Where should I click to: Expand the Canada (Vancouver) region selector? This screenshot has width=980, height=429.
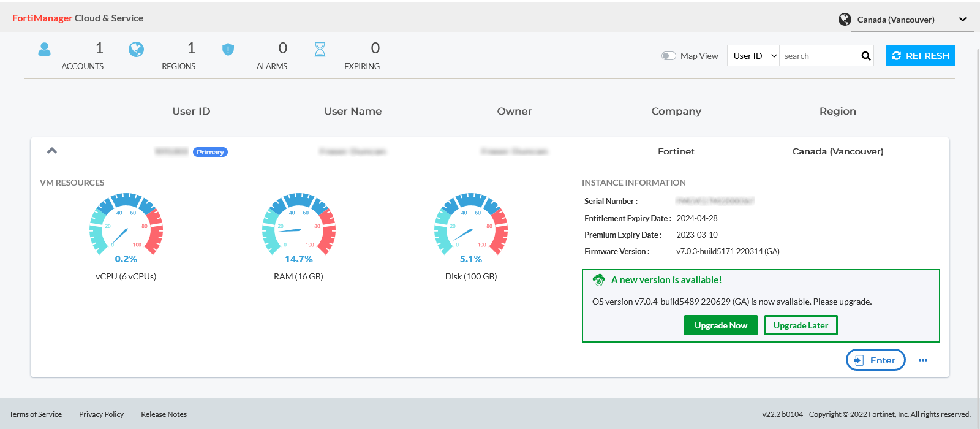tap(962, 20)
